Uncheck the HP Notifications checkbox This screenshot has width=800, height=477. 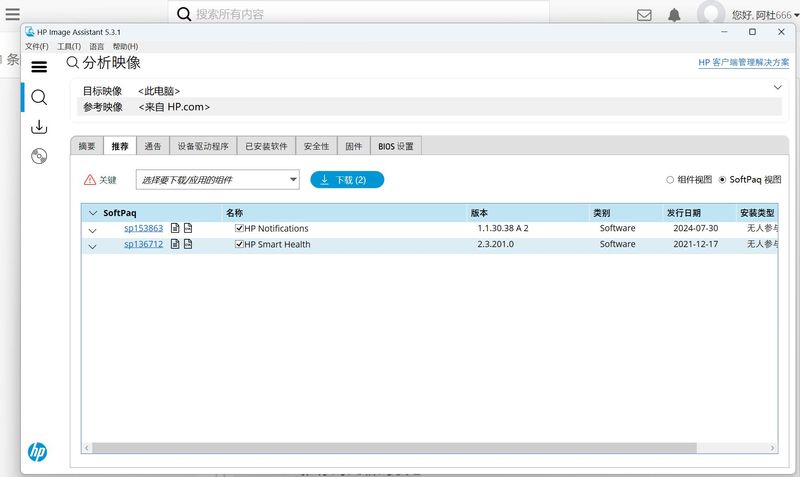pyautogui.click(x=239, y=229)
